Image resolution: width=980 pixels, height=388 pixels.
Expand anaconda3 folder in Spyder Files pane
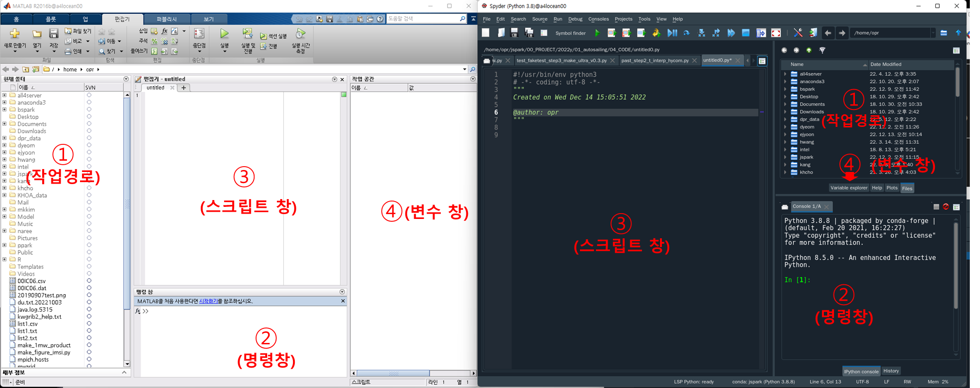(x=785, y=81)
